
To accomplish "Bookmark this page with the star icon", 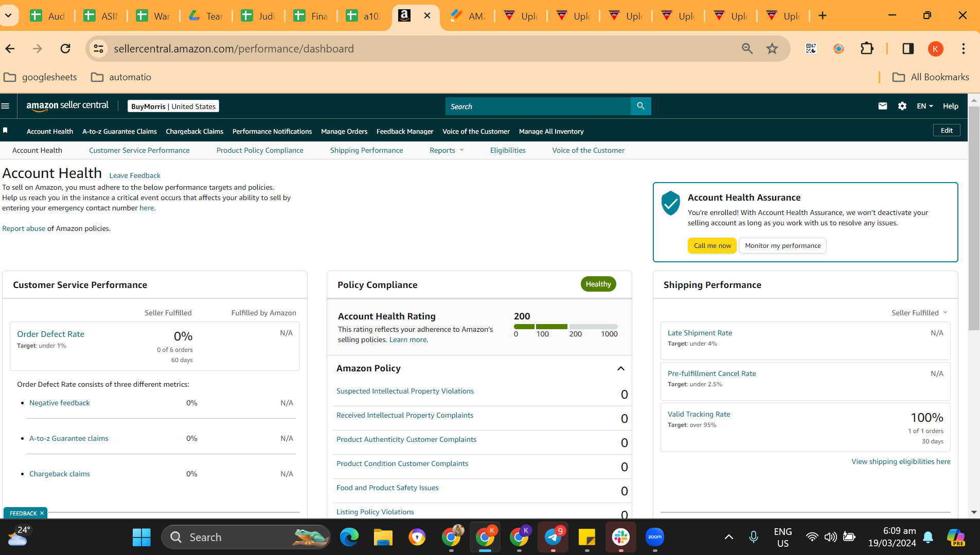I will 772,48.
